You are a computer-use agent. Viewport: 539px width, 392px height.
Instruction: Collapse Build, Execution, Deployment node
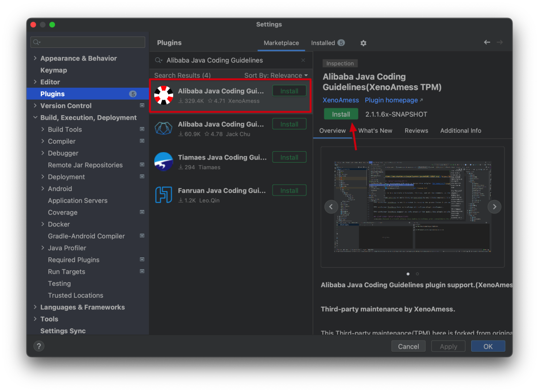[35, 118]
